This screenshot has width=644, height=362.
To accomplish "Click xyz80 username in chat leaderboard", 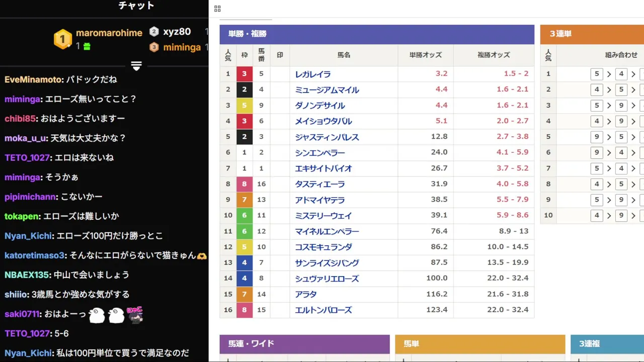I will (x=177, y=32).
